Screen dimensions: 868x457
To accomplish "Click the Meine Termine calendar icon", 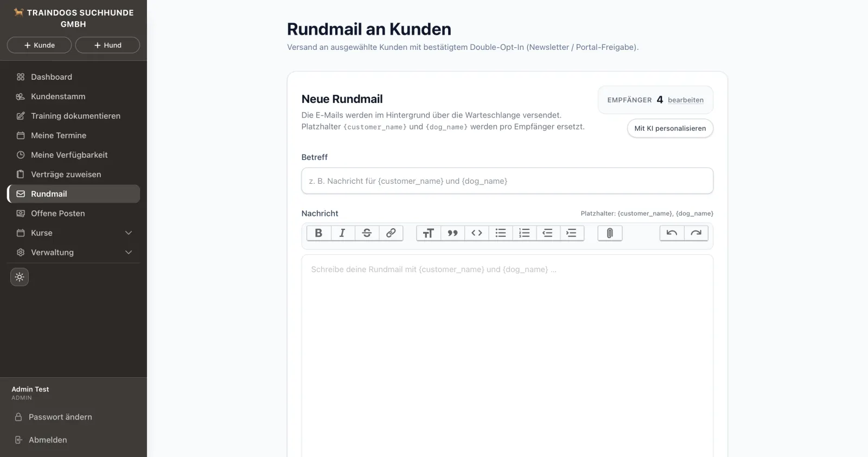I will click(x=21, y=136).
